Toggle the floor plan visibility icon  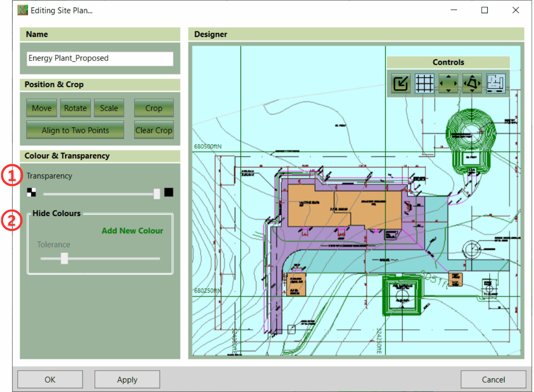click(x=496, y=84)
